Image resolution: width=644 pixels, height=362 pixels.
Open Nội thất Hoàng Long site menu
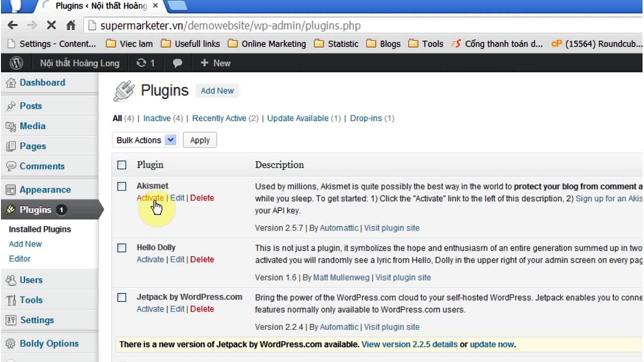(x=79, y=63)
